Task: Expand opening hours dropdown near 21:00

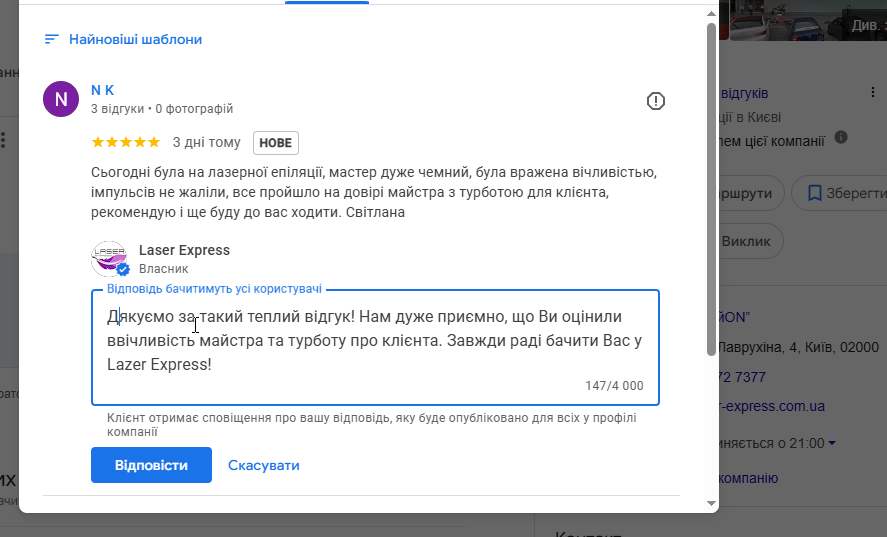Action: point(832,443)
